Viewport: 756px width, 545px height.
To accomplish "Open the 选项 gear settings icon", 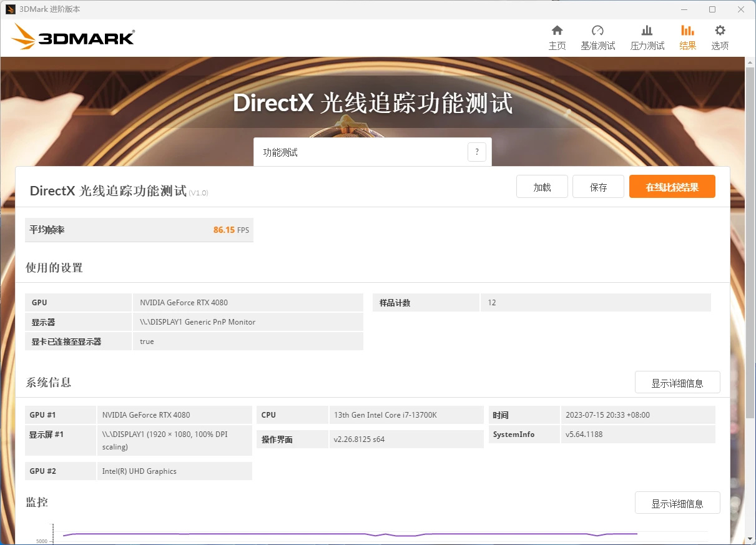I will pos(720,31).
